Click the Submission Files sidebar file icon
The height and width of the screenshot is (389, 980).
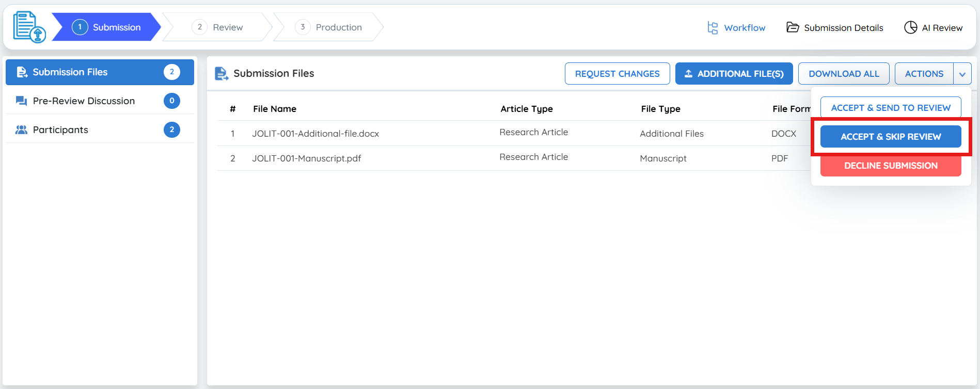click(x=22, y=72)
